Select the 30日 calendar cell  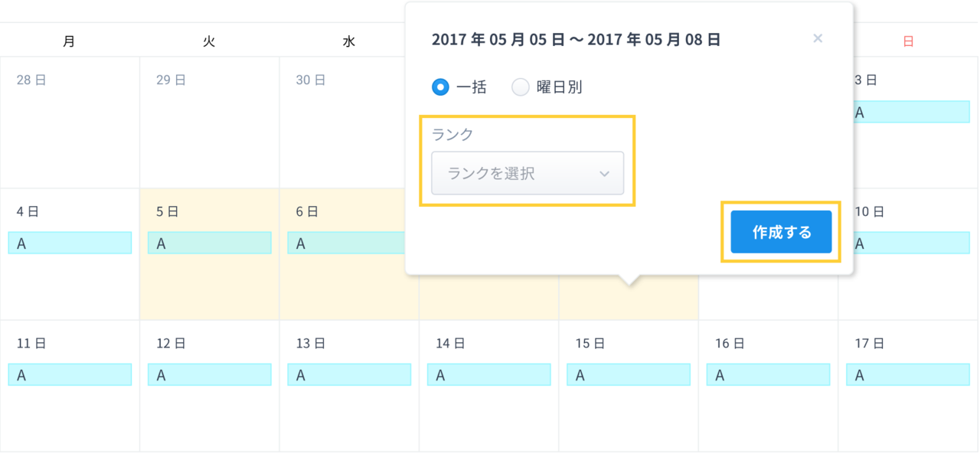coord(349,130)
